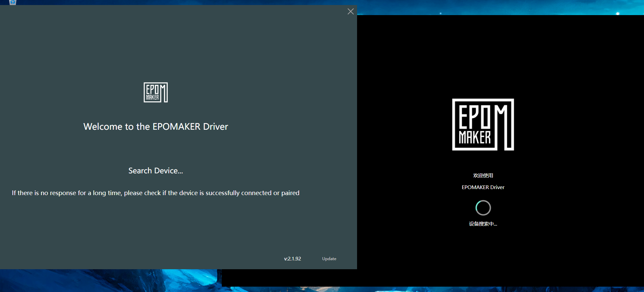
Task: Click the large EPOMAKER logo on the black screen
Action: pos(483,124)
